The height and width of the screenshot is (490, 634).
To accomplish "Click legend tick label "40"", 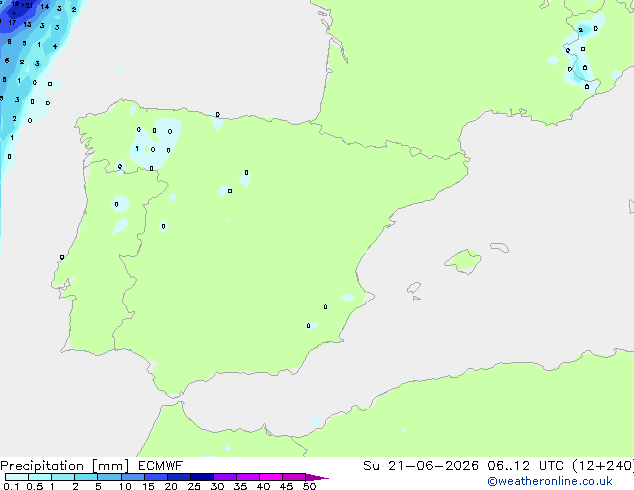I will (x=263, y=486).
